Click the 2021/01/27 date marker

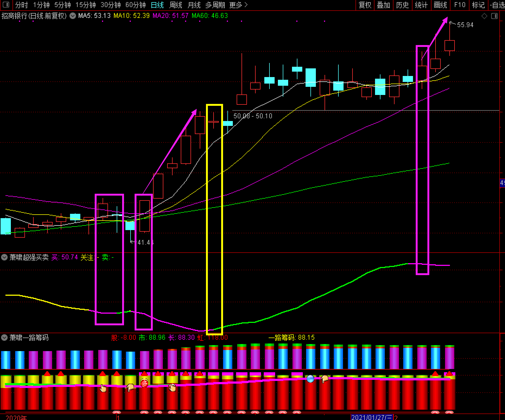[x=371, y=417]
